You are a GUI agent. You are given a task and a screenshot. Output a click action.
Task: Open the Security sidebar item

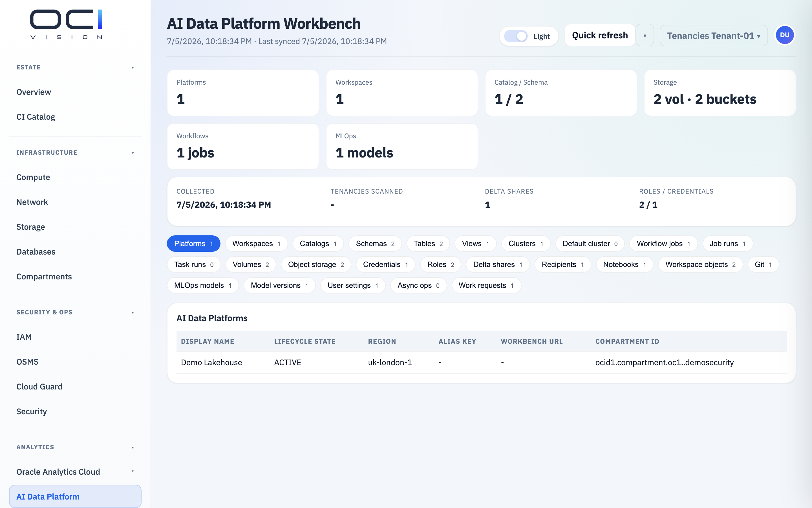pyautogui.click(x=75, y=411)
